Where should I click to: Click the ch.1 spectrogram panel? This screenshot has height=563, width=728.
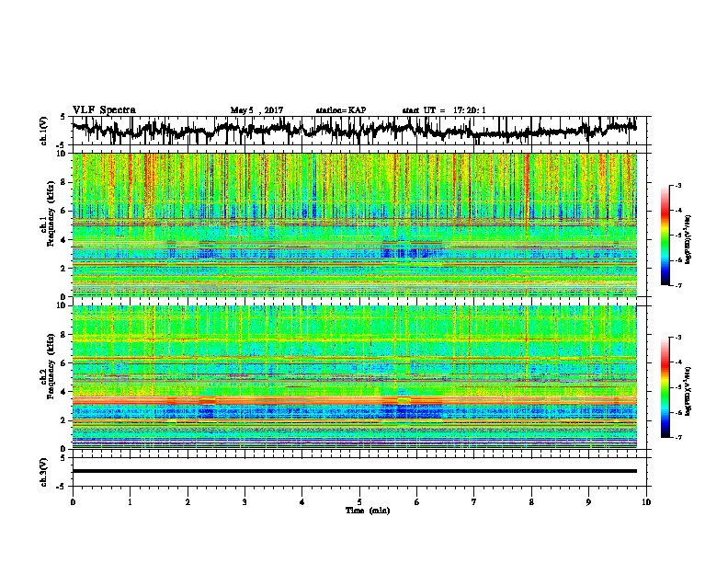pyautogui.click(x=354, y=224)
